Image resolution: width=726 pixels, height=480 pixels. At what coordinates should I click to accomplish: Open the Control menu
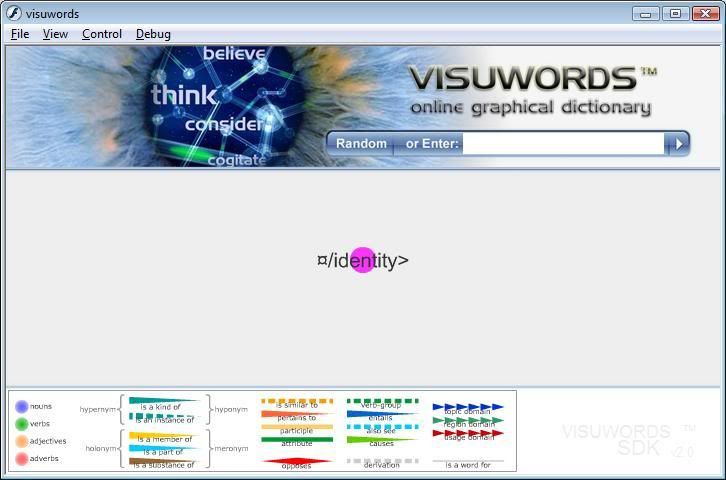point(102,34)
